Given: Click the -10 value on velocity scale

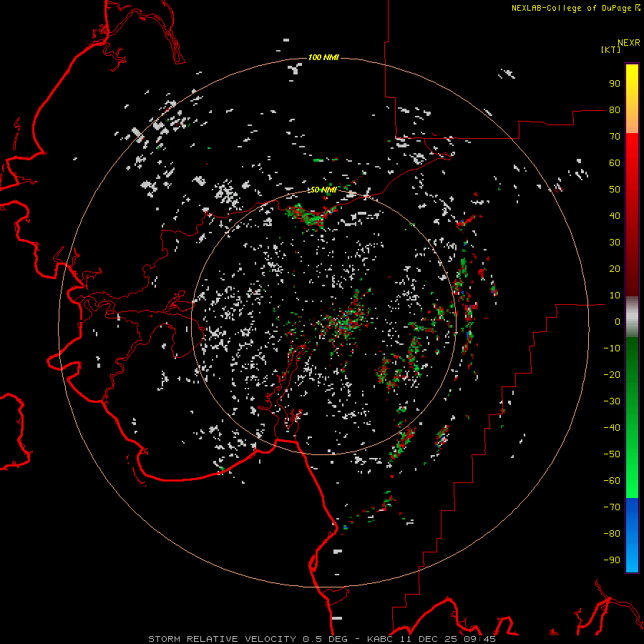Looking at the screenshot, I should click(x=612, y=348).
